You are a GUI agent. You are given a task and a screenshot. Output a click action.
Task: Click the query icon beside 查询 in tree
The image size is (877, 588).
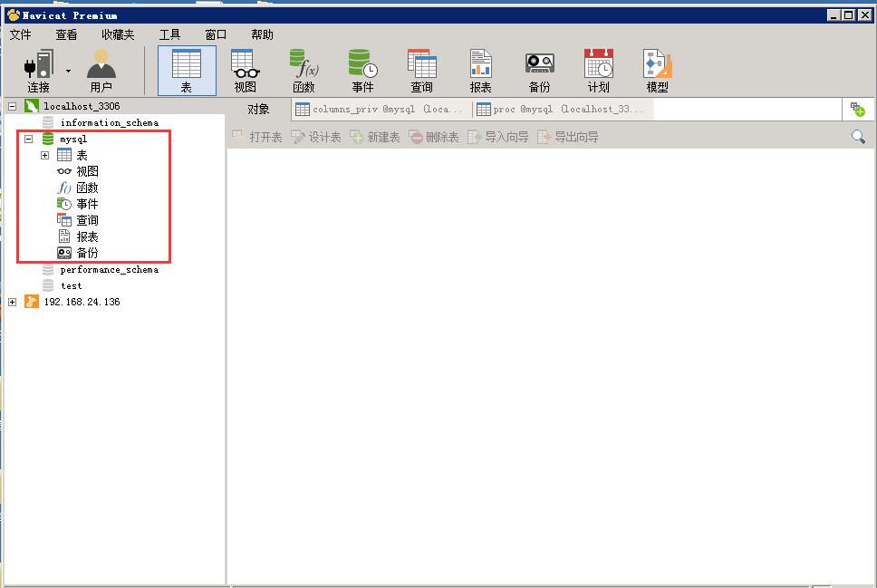64,220
